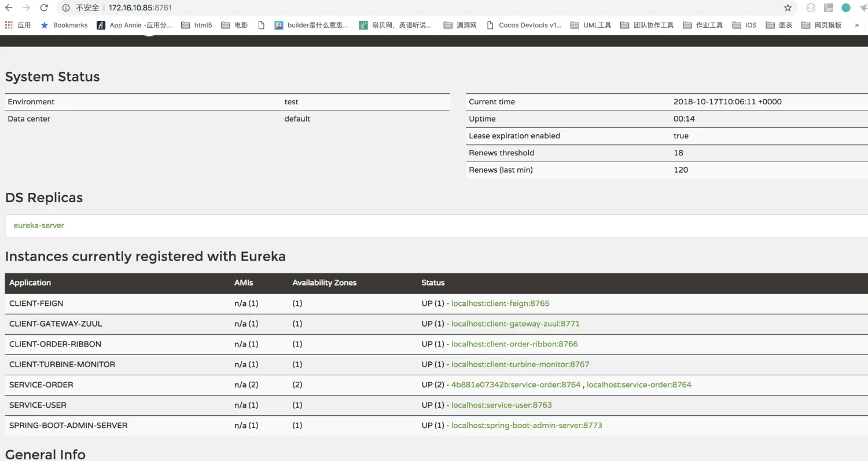Click the Availability Zones column header
This screenshot has height=461, width=868.
324,283
